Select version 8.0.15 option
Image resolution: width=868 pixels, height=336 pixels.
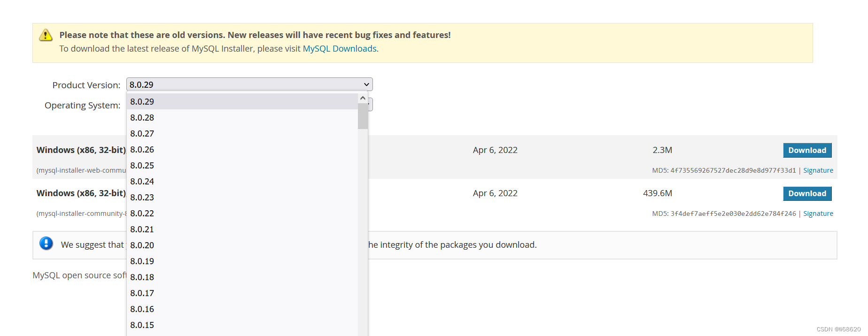[x=242, y=325]
